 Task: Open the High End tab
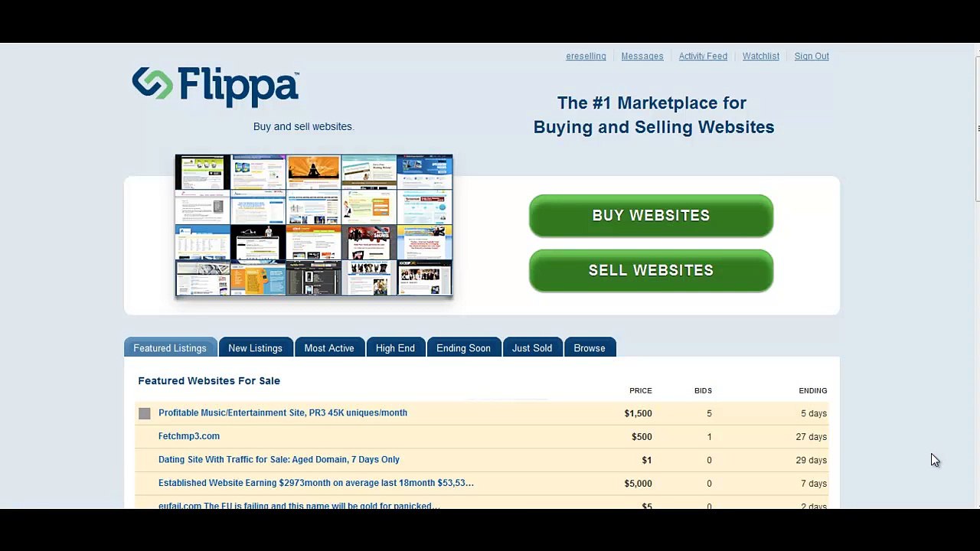point(395,347)
